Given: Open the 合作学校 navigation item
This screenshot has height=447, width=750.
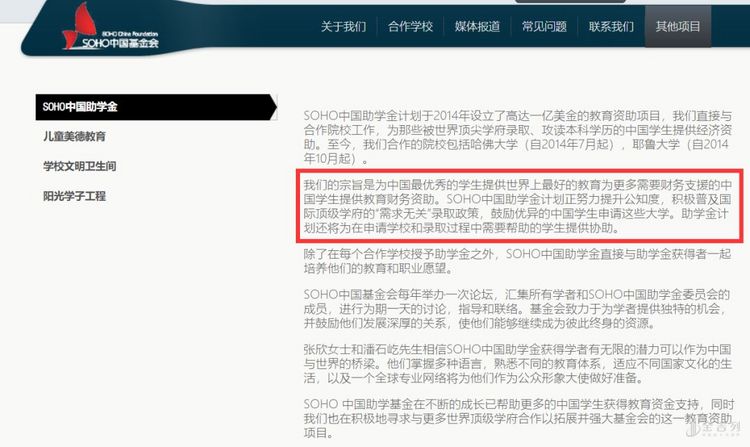Looking at the screenshot, I should pyautogui.click(x=410, y=26).
